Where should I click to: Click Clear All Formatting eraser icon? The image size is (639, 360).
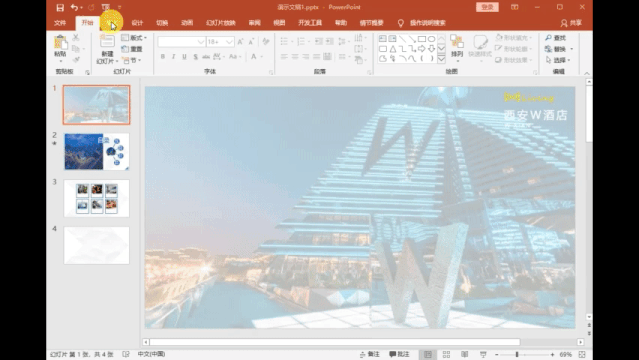(266, 42)
